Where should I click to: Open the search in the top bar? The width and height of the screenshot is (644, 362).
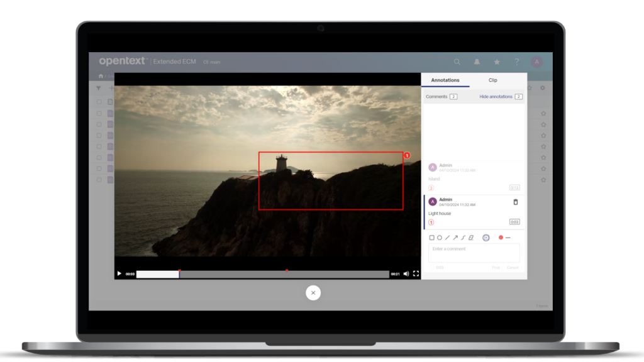tap(457, 62)
